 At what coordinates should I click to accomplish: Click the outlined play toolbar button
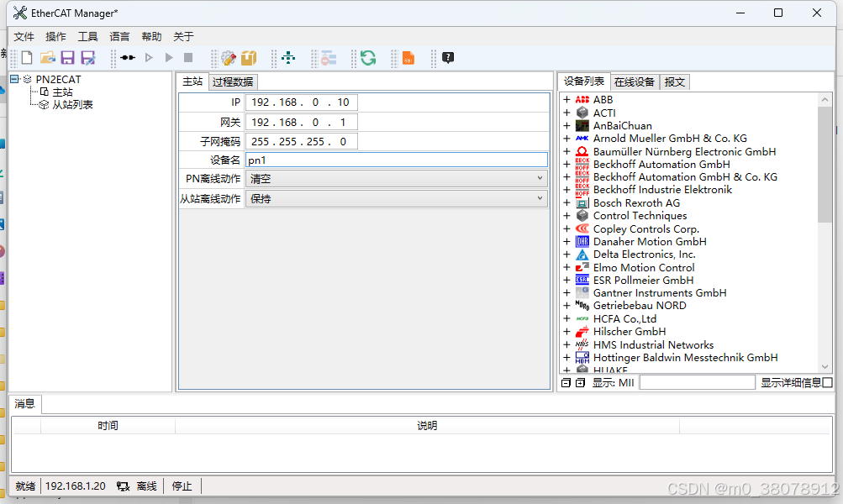point(149,57)
